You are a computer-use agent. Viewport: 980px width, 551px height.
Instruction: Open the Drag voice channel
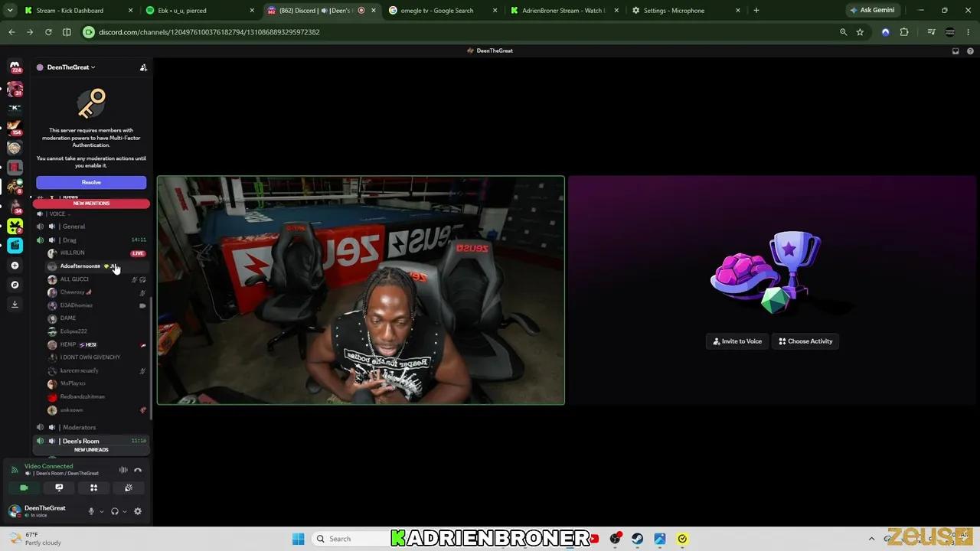tap(91, 240)
